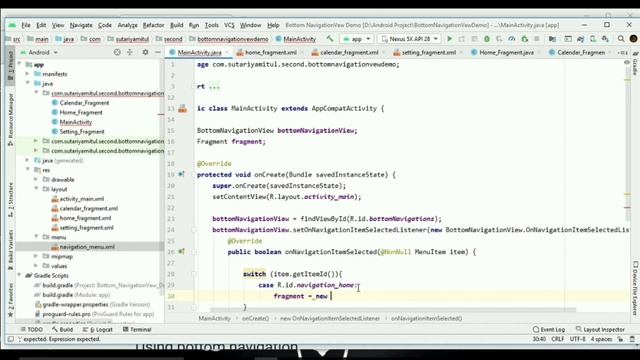Expand the mipmap folder

(36, 256)
